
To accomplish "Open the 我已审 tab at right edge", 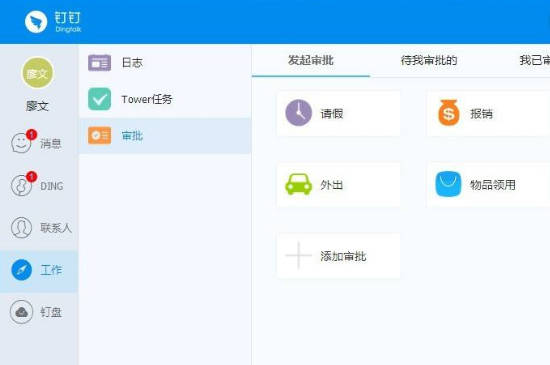I will pyautogui.click(x=535, y=60).
